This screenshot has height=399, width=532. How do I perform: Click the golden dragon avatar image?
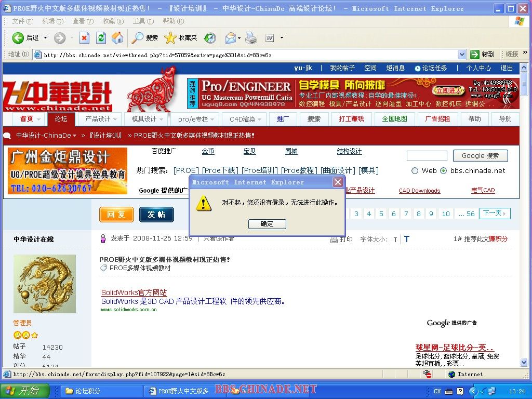[x=45, y=284]
